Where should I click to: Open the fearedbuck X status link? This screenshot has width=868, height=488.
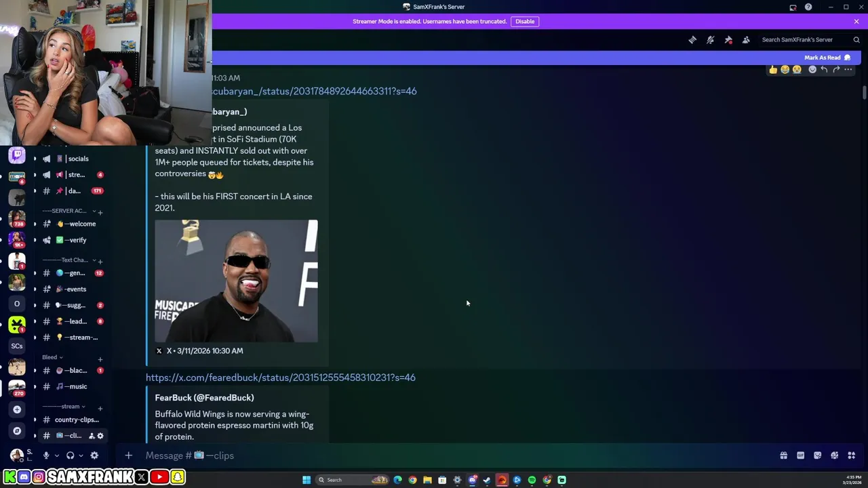[x=281, y=378]
